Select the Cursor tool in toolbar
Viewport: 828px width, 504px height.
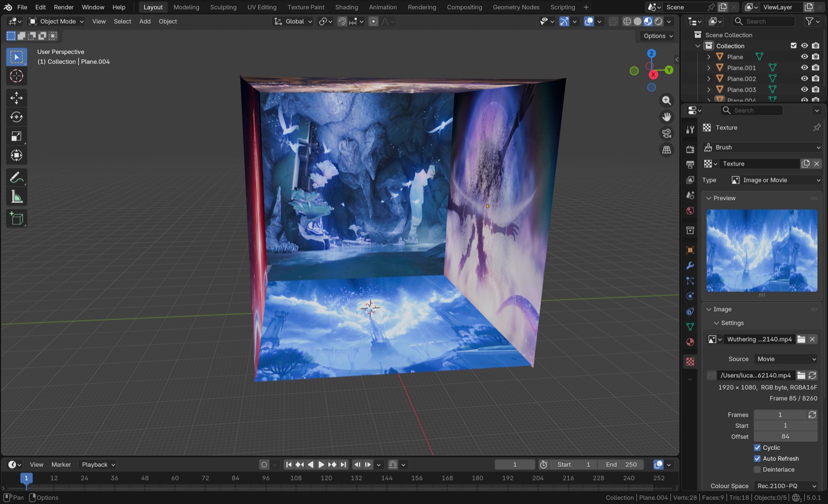coord(17,76)
